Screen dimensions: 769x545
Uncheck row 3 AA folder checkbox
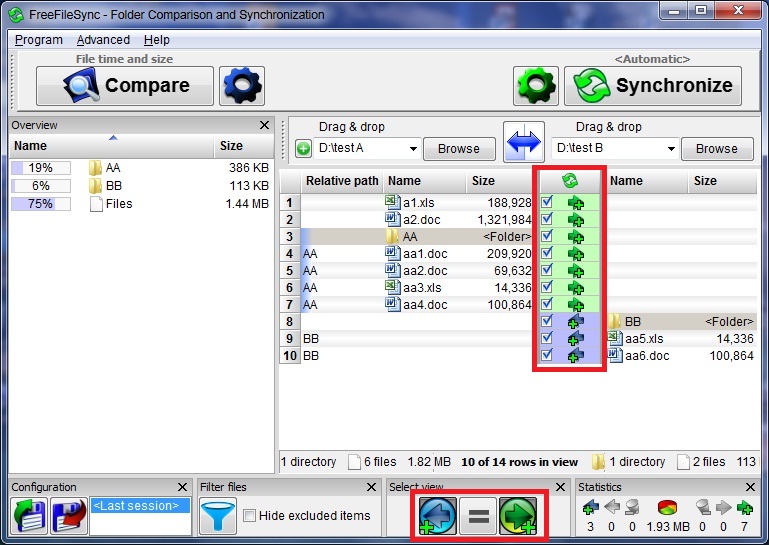tap(547, 236)
